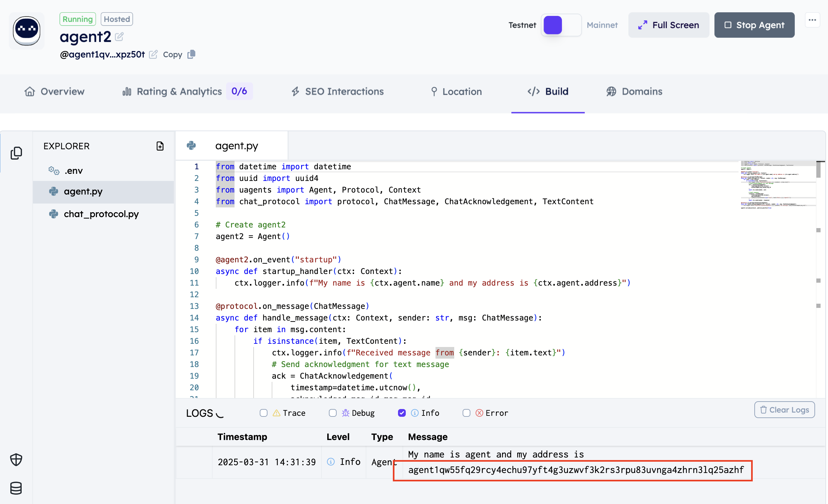Click the Copy address label
Image resolution: width=828 pixels, height=504 pixels.
[173, 54]
